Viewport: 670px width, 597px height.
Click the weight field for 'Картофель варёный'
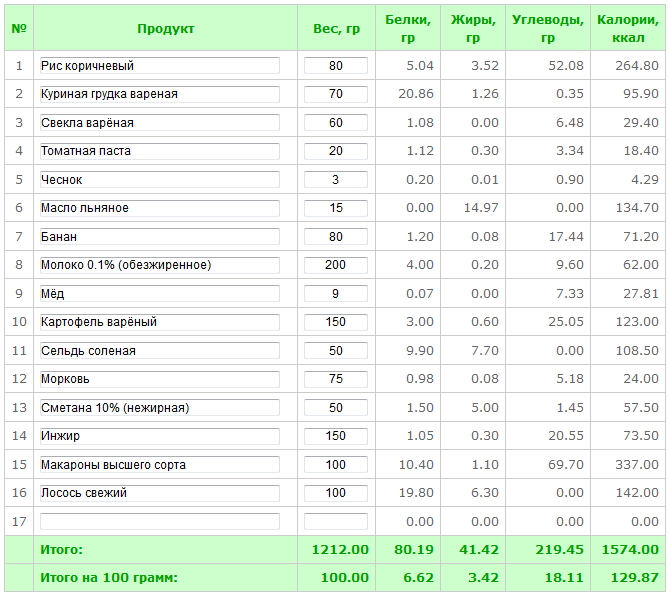(335, 322)
